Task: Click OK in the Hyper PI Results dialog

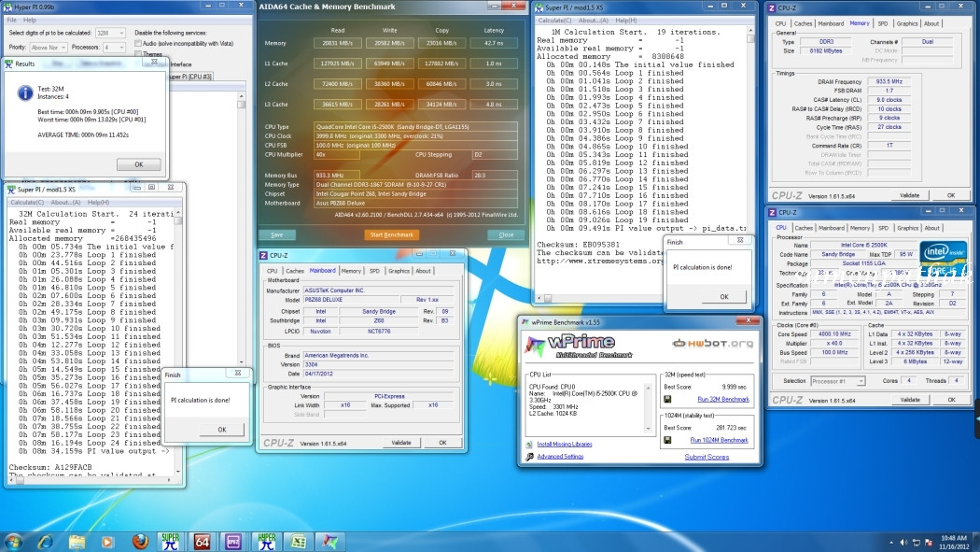Action: [139, 164]
